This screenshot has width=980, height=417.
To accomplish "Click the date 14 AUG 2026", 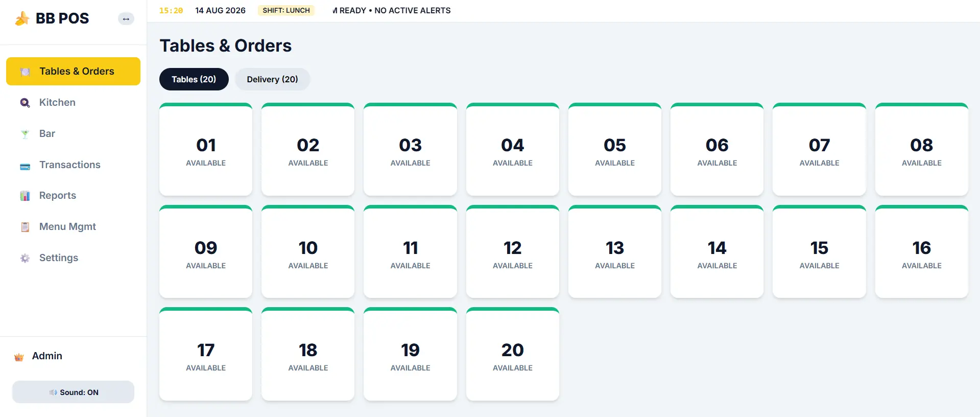I will (221, 10).
